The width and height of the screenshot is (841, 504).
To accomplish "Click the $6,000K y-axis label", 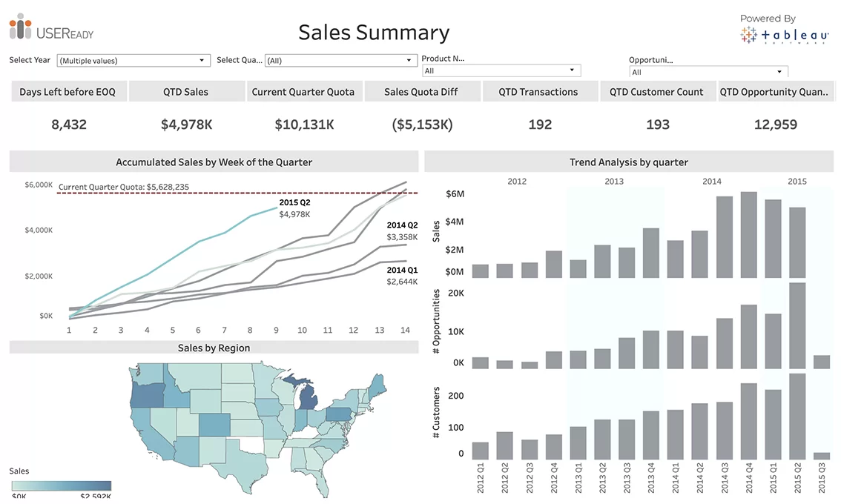I will pyautogui.click(x=39, y=185).
